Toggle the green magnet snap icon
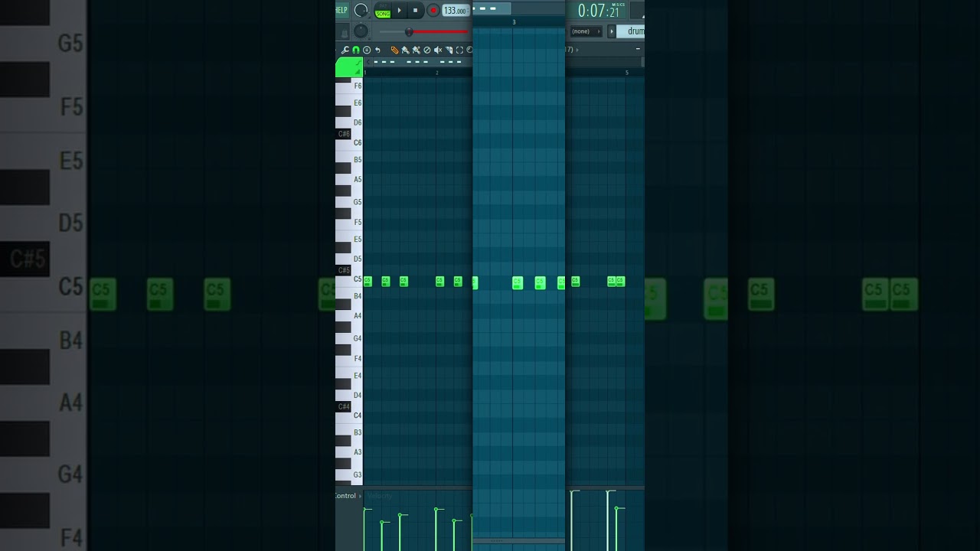Image resolution: width=980 pixels, height=551 pixels. tap(356, 50)
